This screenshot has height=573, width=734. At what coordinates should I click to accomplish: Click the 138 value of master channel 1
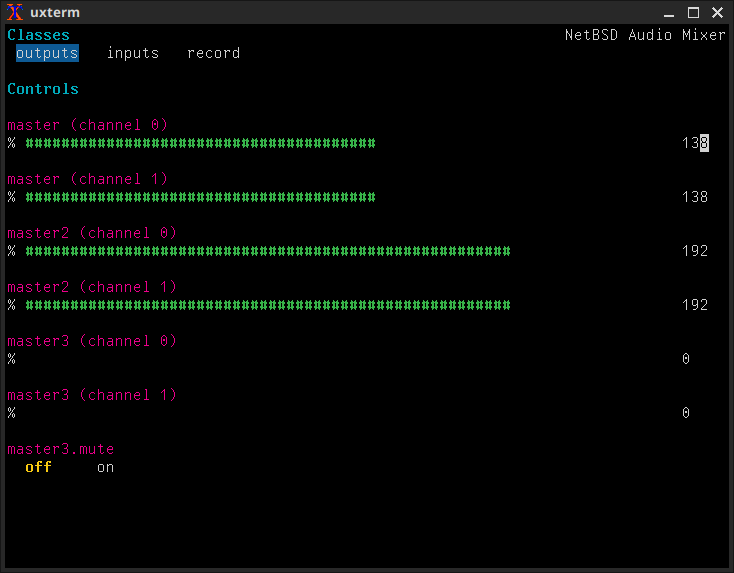[x=695, y=197]
